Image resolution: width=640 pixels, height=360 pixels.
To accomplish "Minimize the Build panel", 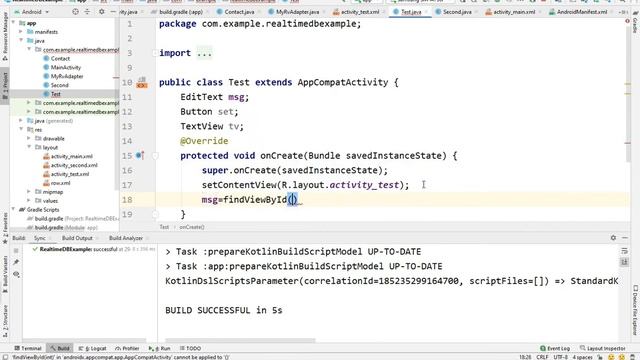I will (625, 238).
